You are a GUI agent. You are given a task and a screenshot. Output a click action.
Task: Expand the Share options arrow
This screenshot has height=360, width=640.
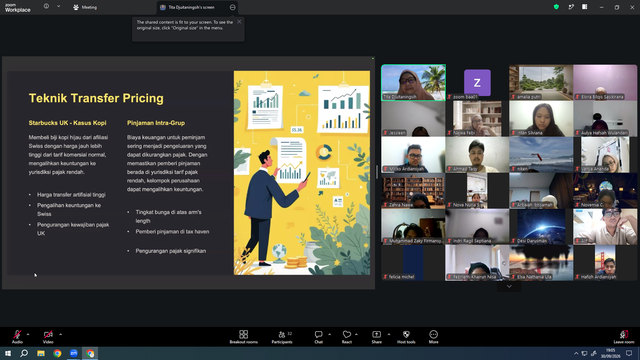(389, 334)
